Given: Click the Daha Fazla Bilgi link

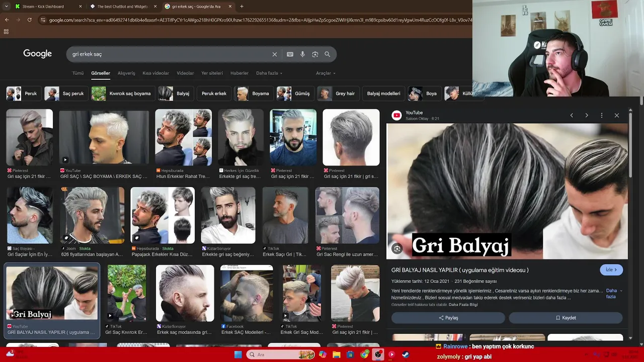Looking at the screenshot, I should tap(463, 305).
